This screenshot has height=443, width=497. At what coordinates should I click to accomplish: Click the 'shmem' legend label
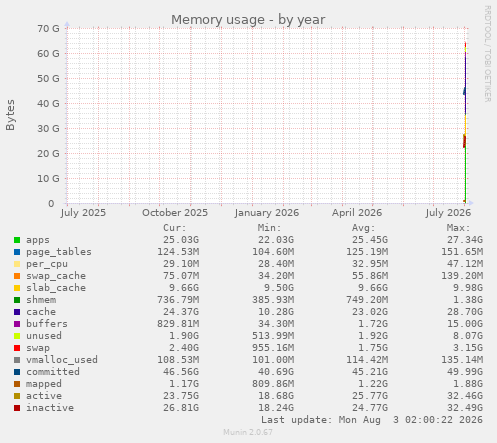[41, 300]
